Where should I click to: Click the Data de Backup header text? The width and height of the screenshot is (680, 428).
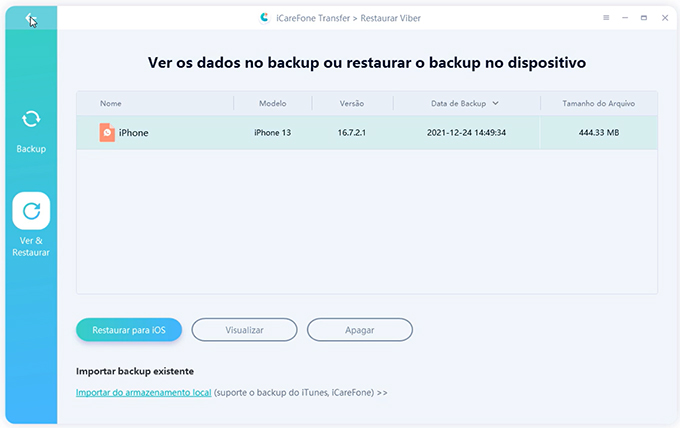point(458,104)
